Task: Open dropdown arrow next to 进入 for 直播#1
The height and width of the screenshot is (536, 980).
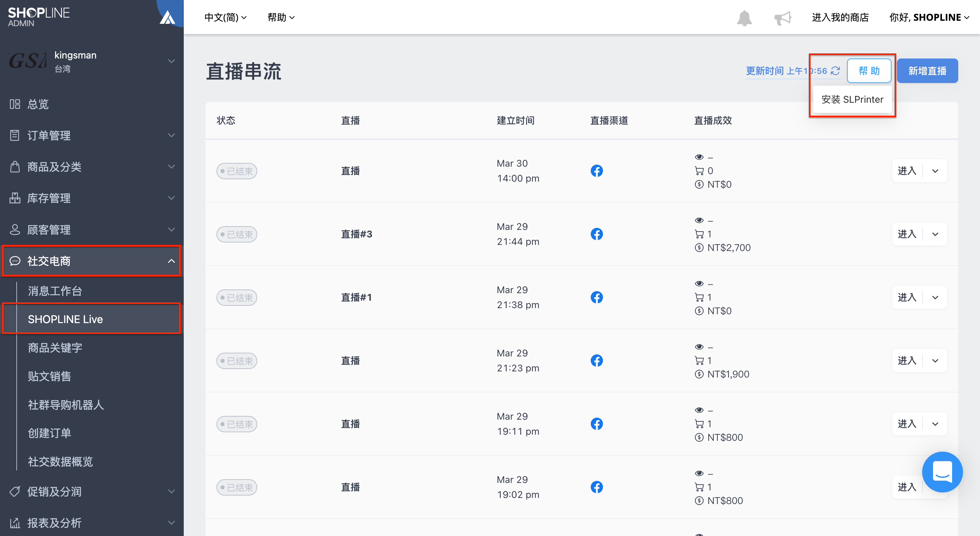Action: [935, 297]
